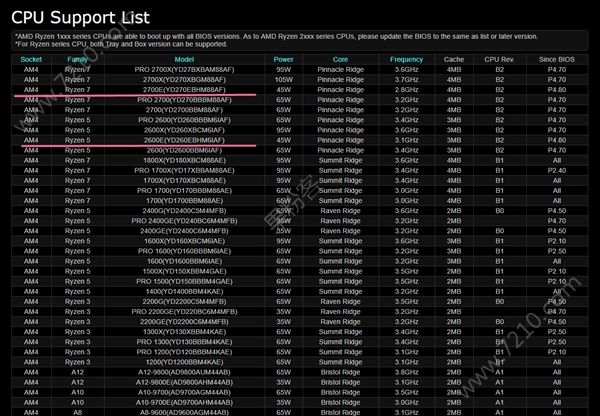Select the A12-9800E model cell
The height and width of the screenshot is (416, 600).
pyautogui.click(x=184, y=382)
